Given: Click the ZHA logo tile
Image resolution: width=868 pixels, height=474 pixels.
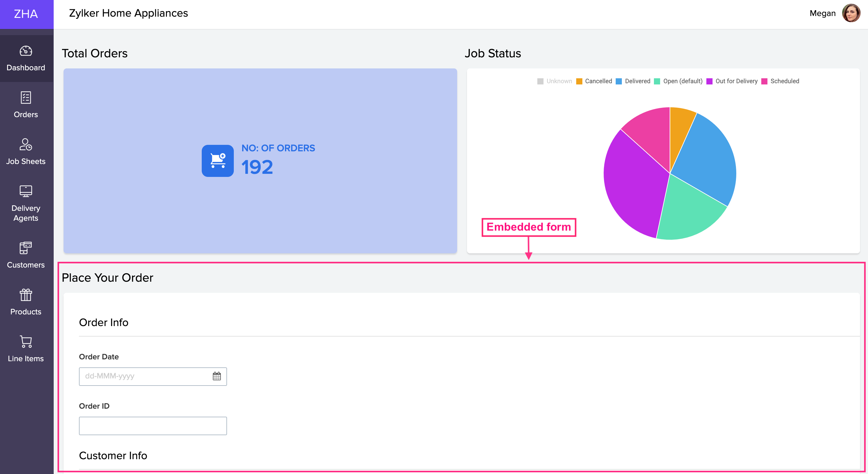Looking at the screenshot, I should [26, 14].
